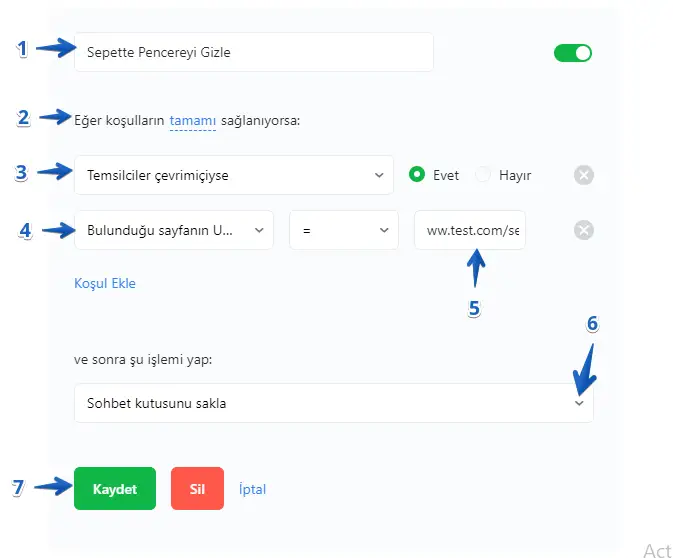The width and height of the screenshot is (673, 558).
Task: Click the ww.test.com URL value field
Action: click(x=470, y=230)
